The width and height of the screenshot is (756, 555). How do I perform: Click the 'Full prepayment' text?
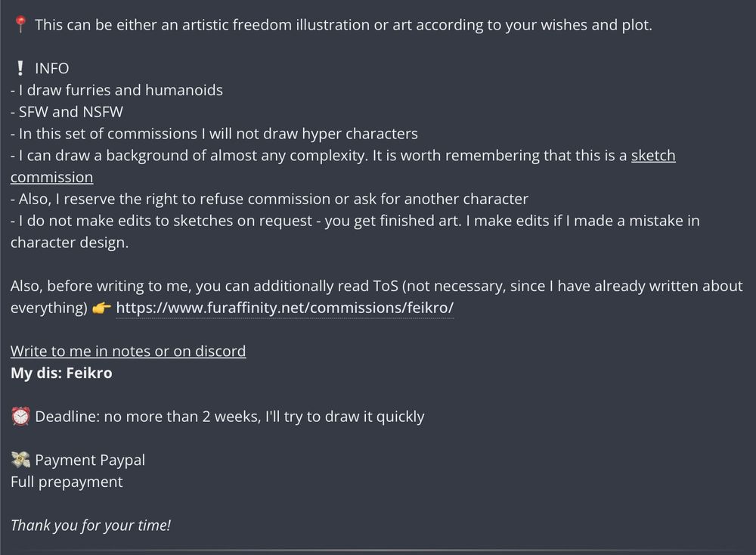pos(67,482)
